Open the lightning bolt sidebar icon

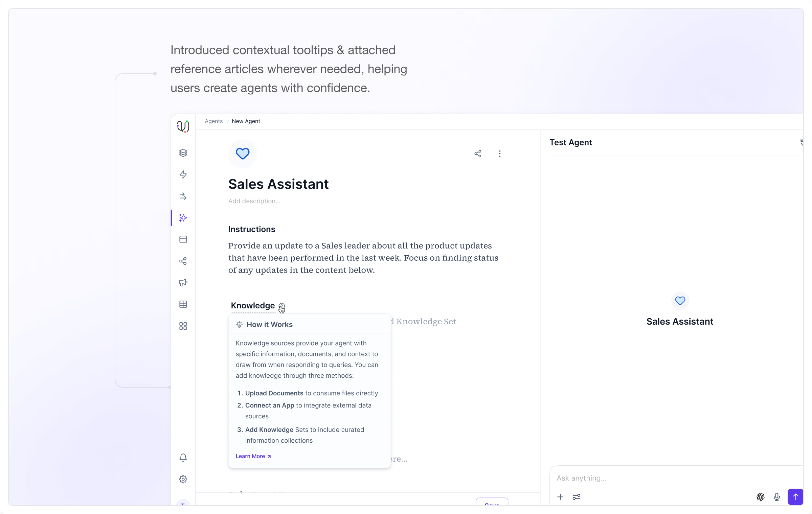point(183,174)
